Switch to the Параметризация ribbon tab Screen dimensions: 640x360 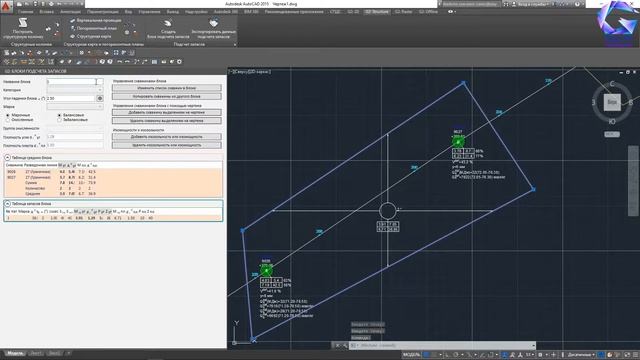coord(102,12)
